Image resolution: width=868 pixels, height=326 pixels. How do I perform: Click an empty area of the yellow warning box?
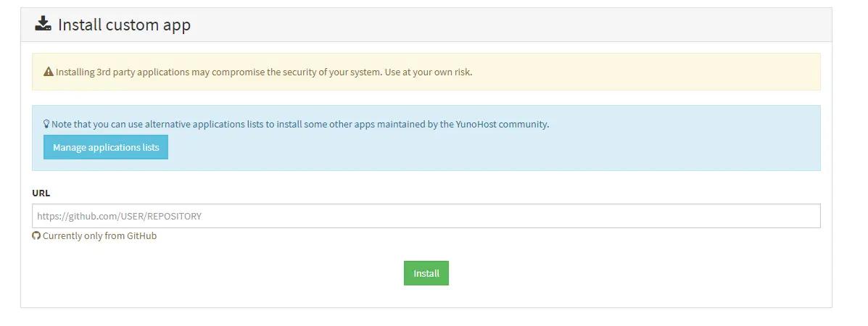pos(653,72)
